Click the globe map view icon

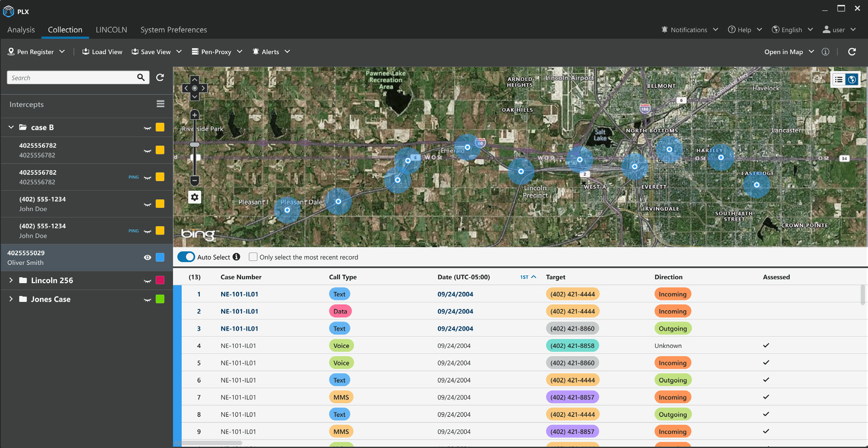coord(852,80)
